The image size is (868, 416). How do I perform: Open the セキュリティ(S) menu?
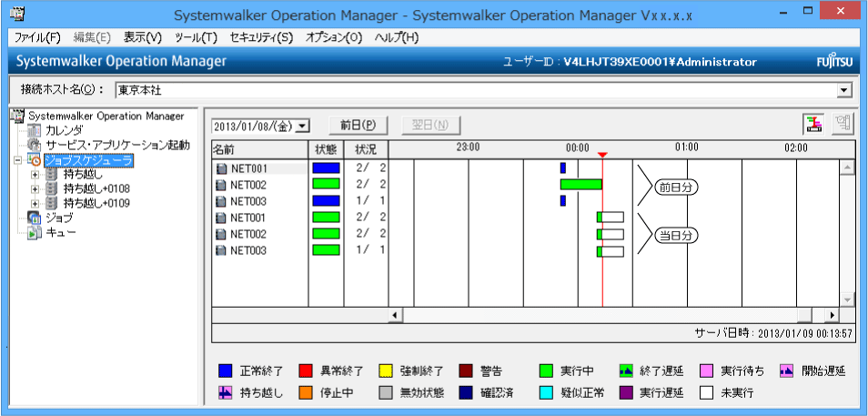tap(261, 37)
